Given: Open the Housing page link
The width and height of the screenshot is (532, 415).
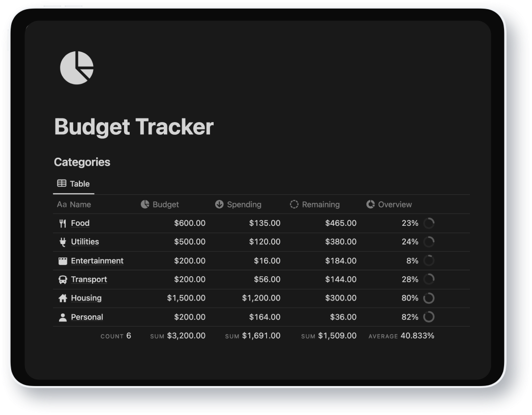Looking at the screenshot, I should click(86, 298).
